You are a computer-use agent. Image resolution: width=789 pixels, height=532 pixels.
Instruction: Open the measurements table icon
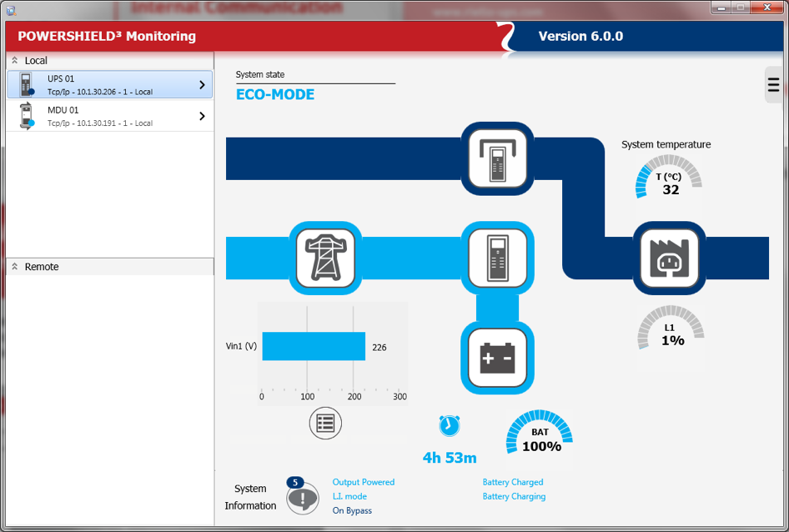(325, 424)
